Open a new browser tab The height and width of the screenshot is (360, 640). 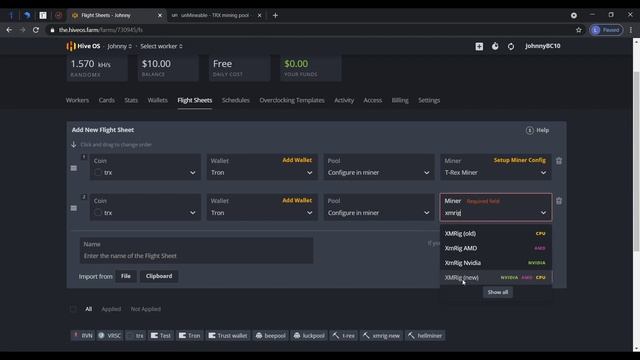(x=275, y=15)
